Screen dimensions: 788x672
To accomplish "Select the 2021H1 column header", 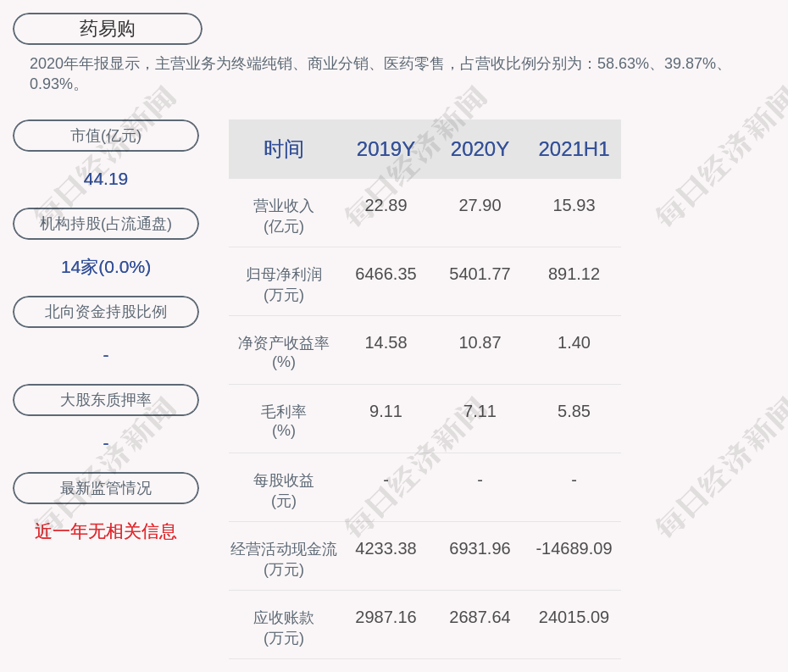I will tap(574, 149).
